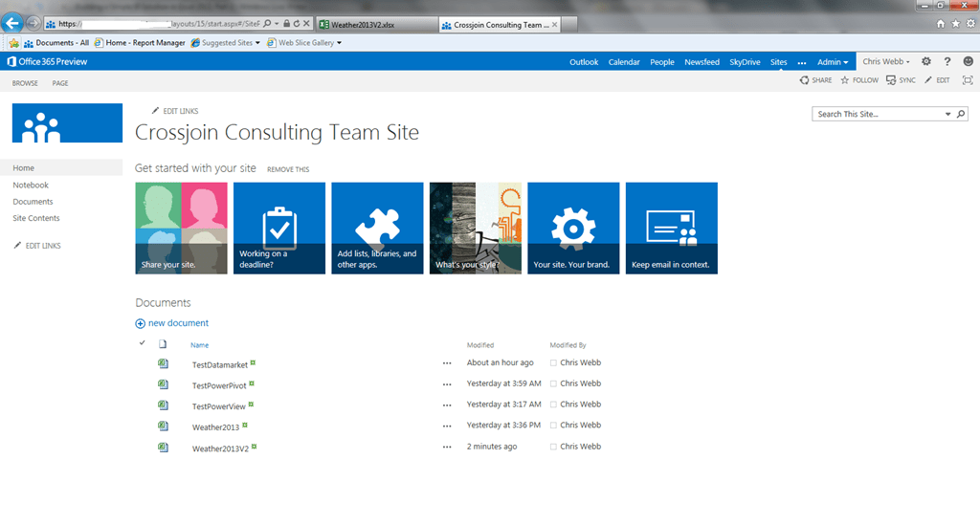This screenshot has width=980, height=525.
Task: Open the Chris Webb user menu
Action: click(885, 61)
